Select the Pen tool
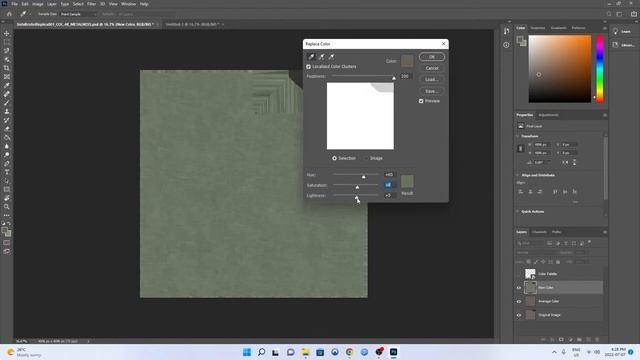640x360 pixels. 7,164
